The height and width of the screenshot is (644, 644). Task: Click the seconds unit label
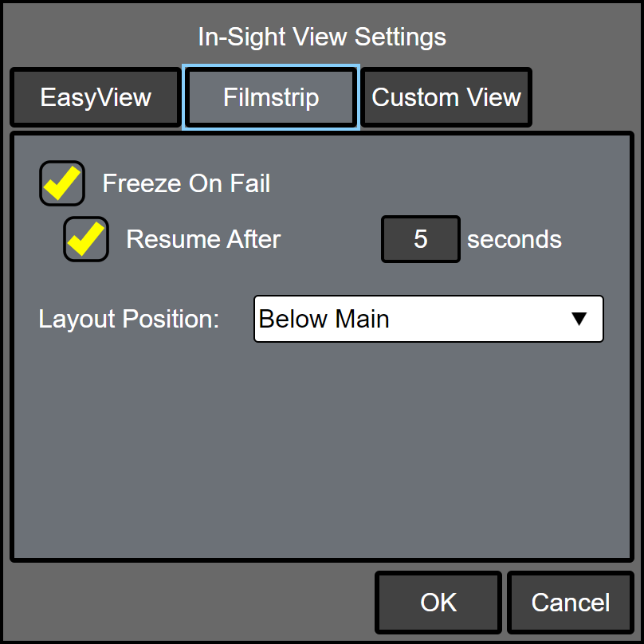514,239
